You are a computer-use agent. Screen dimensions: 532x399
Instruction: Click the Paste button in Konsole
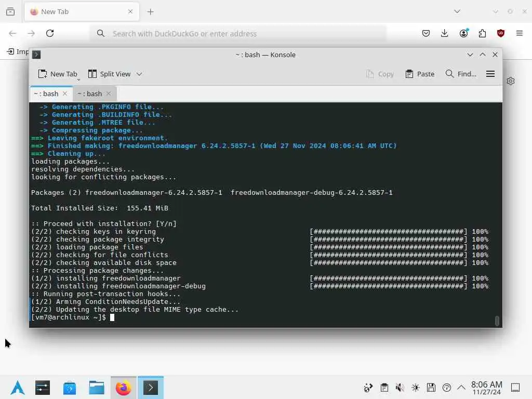click(x=420, y=74)
